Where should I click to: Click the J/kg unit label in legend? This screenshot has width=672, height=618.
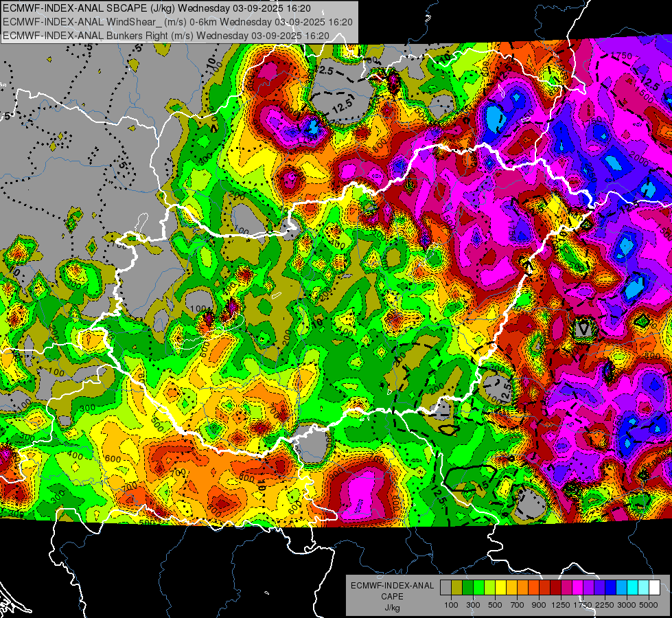point(393,608)
